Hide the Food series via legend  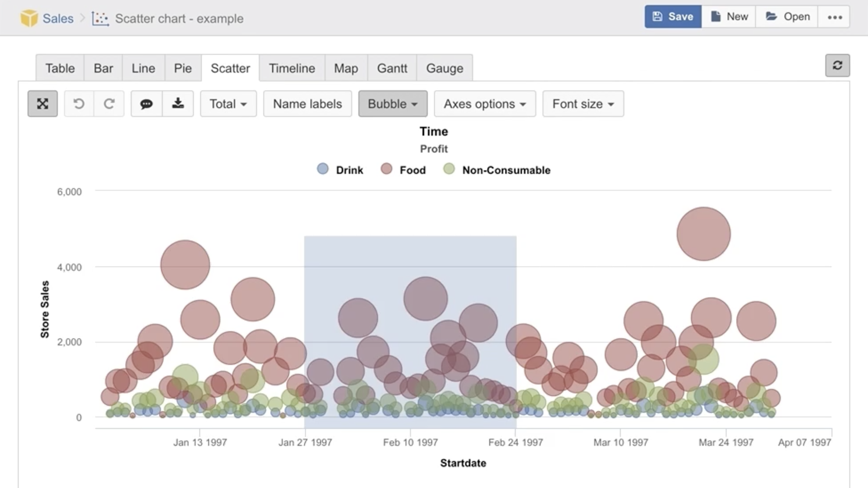tap(403, 170)
